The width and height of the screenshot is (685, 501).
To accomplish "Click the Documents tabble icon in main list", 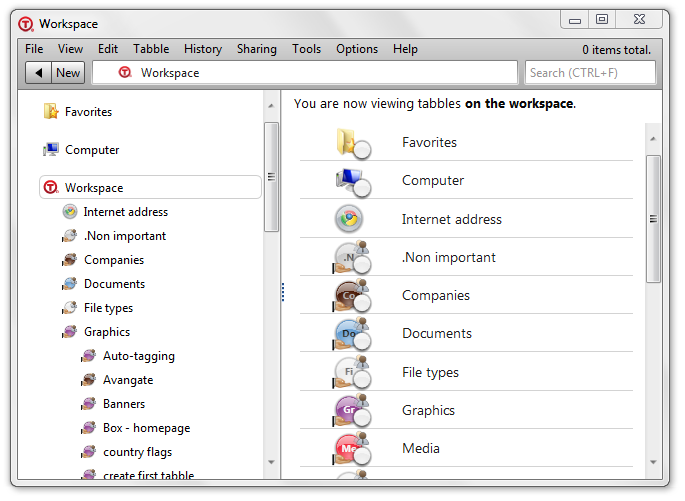I will [349, 333].
